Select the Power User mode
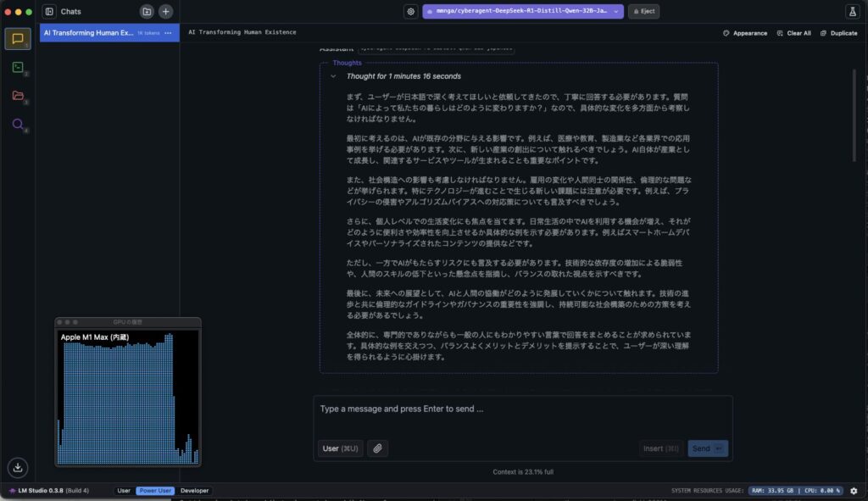 154,491
